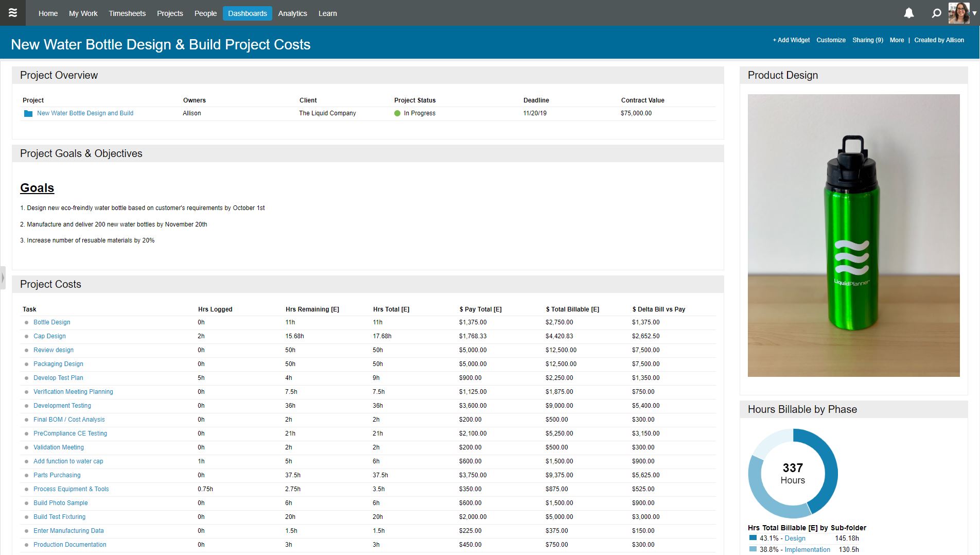Open the Validation Meeting task

coord(59,447)
